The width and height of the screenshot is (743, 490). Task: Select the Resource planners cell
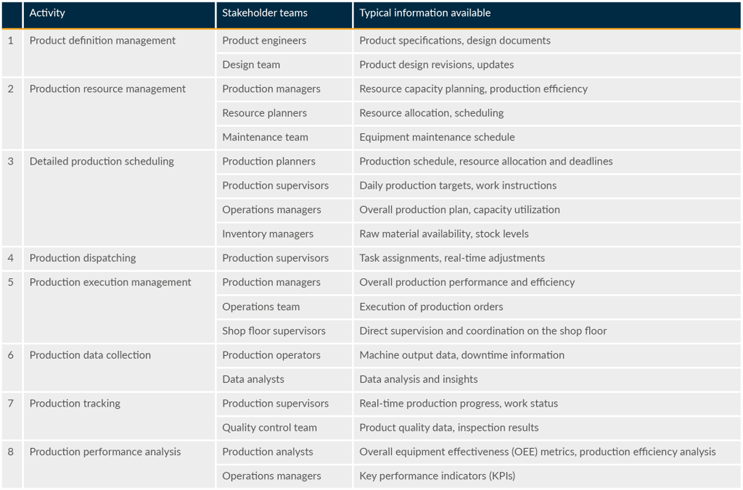(x=264, y=113)
